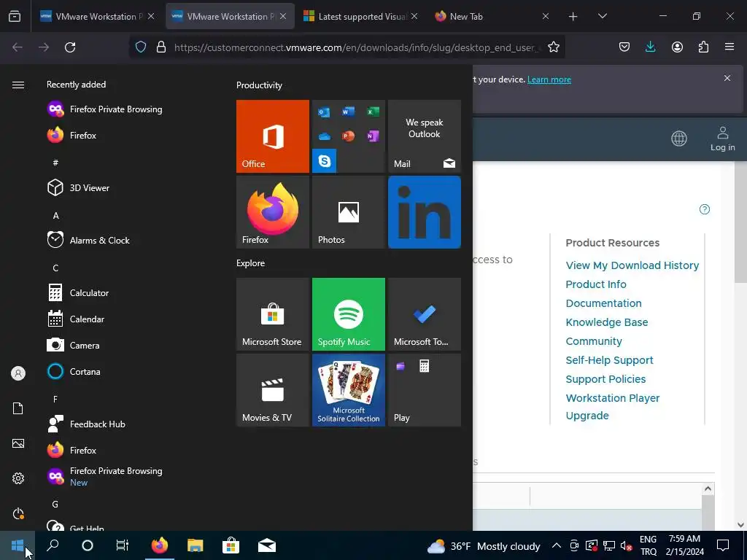
Task: Bookmark this page with the star
Action: tap(554, 47)
